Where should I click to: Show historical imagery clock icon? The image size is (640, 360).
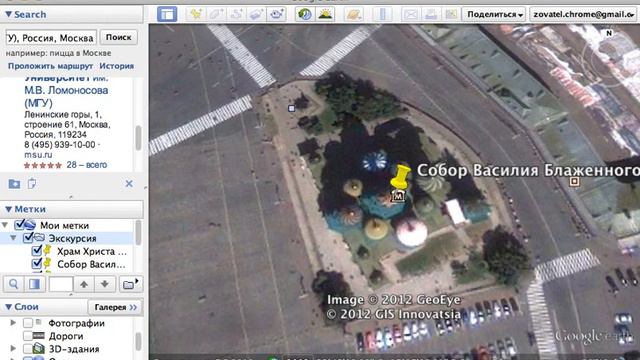click(305, 14)
